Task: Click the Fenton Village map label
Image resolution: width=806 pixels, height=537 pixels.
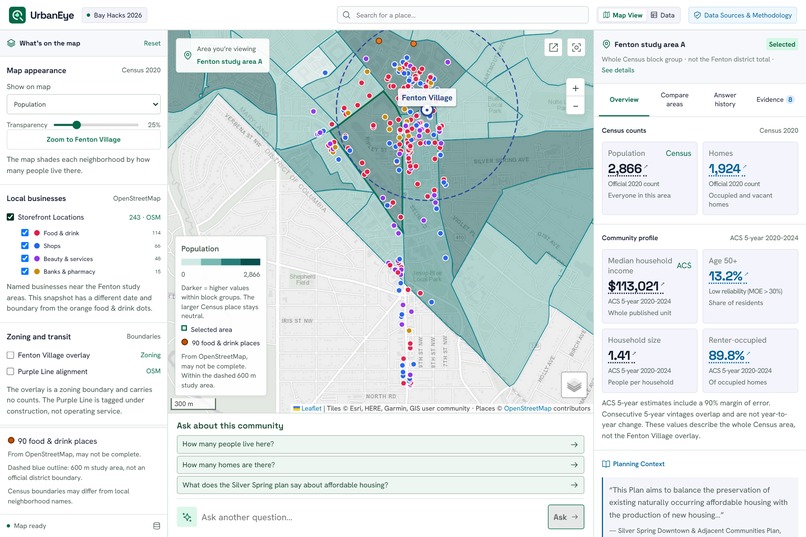Action: coord(427,98)
